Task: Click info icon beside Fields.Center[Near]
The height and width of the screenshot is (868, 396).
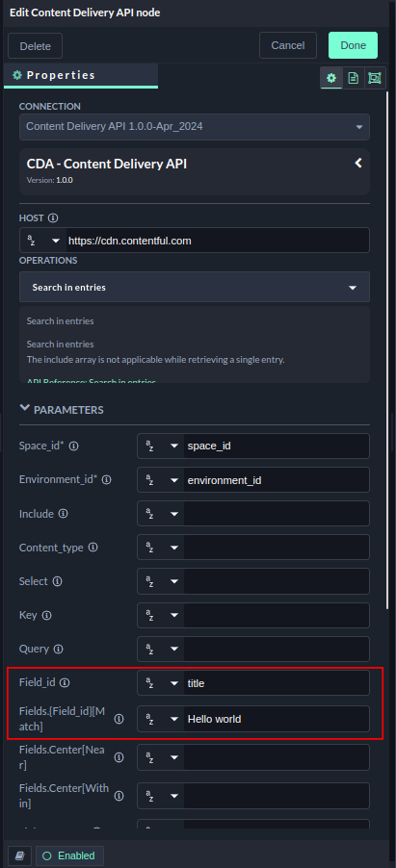Action: [x=119, y=757]
